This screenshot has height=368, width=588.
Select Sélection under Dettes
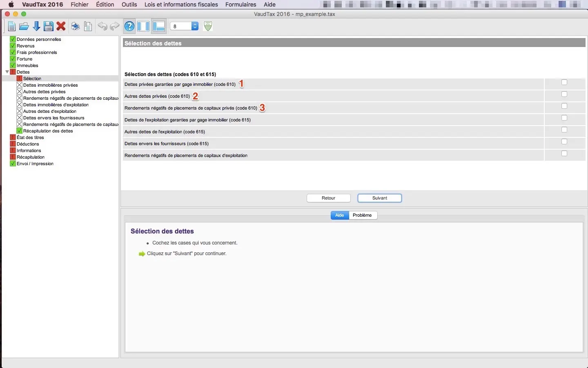(32, 79)
